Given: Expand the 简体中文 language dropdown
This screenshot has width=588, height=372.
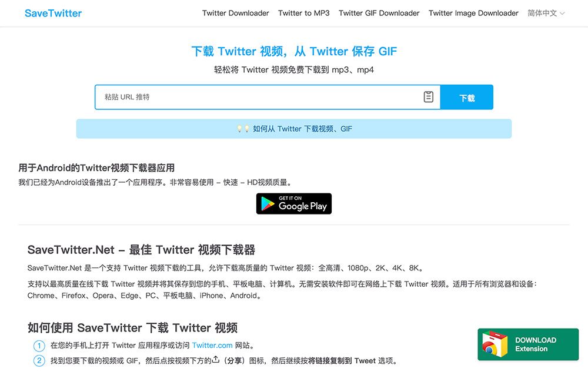Looking at the screenshot, I should click(x=546, y=13).
